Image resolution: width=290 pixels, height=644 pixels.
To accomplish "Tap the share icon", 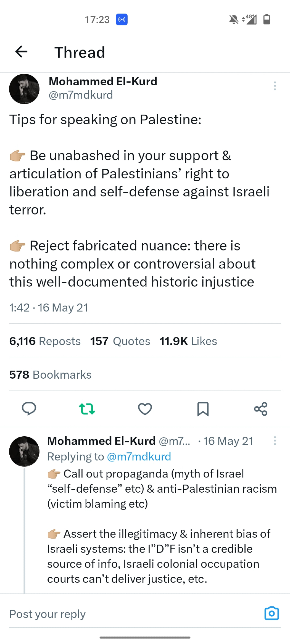I will coord(261,409).
